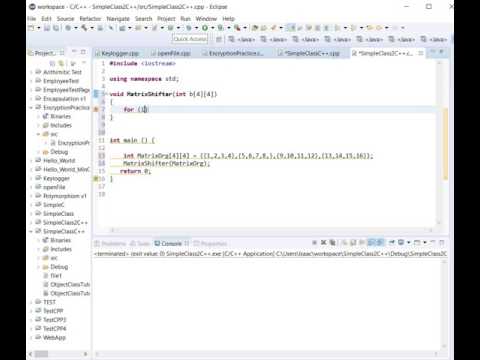Expand the Keylogger project
Screen dimensions: 480x360
click(31, 178)
